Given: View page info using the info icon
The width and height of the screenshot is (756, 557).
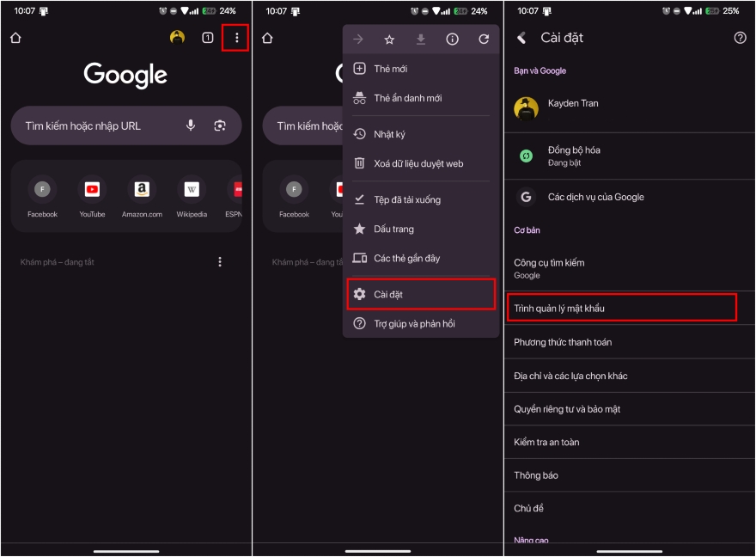Looking at the screenshot, I should tap(451, 39).
